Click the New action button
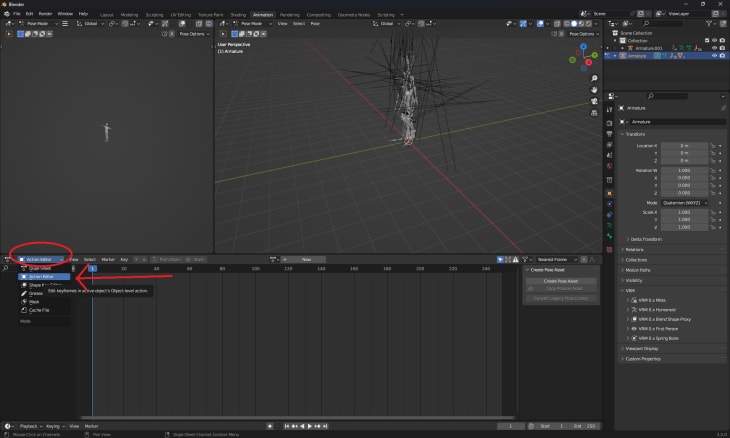 (x=306, y=259)
